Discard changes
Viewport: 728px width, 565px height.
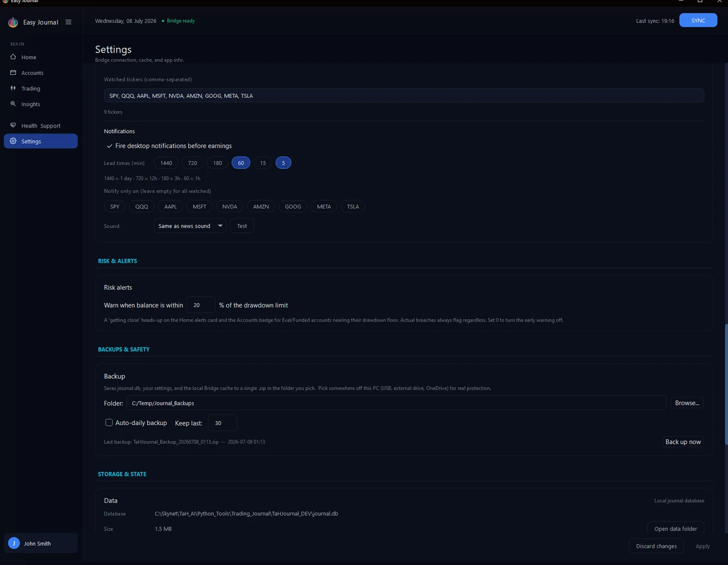pos(656,546)
